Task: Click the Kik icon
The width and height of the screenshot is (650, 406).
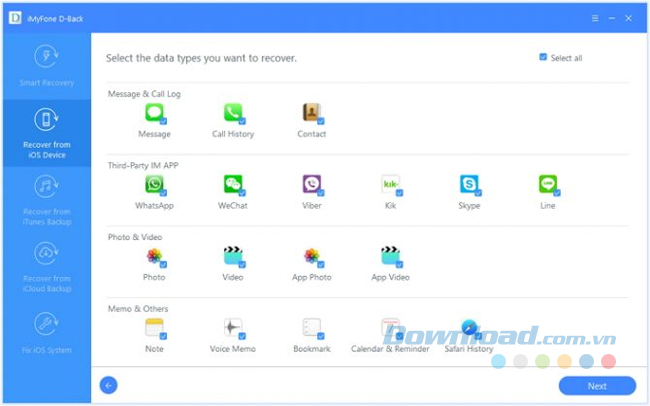Action: [x=390, y=185]
